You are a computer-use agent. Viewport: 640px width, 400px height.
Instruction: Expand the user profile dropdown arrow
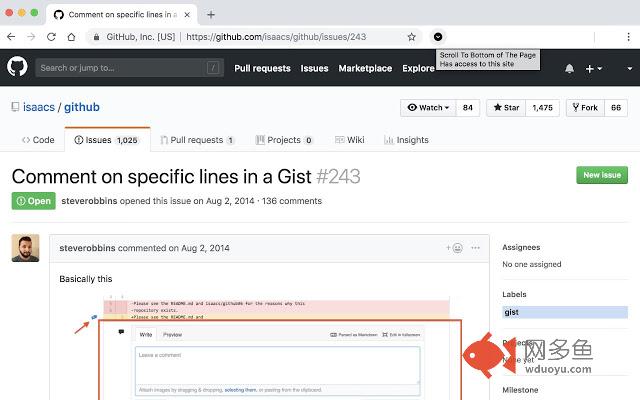(630, 69)
